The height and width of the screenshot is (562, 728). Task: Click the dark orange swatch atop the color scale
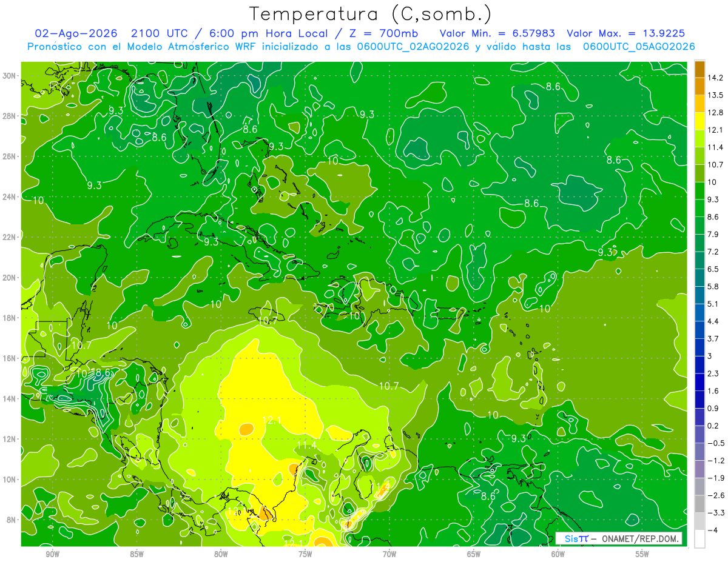699,69
